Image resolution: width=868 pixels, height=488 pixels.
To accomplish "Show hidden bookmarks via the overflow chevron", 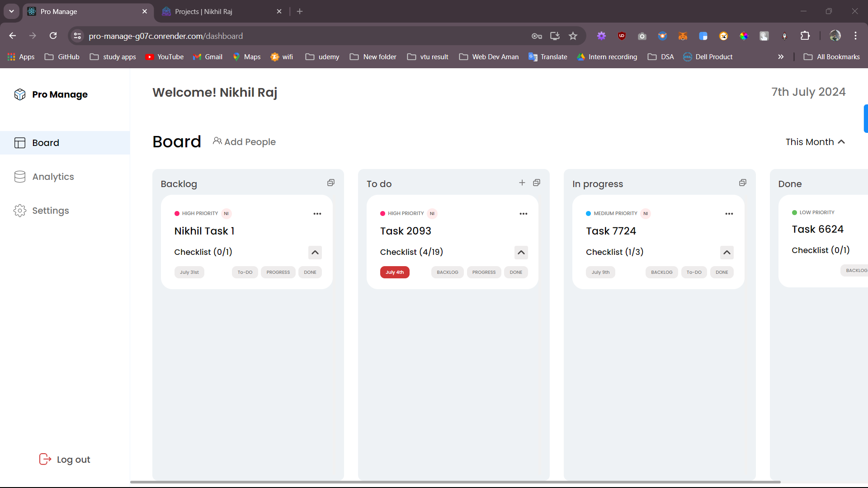I will tap(781, 56).
